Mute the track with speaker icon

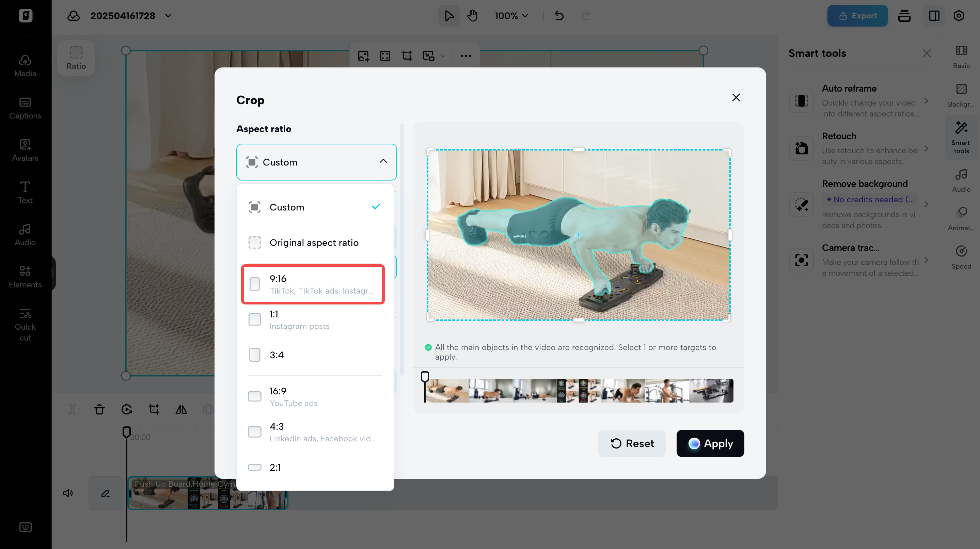[68, 493]
